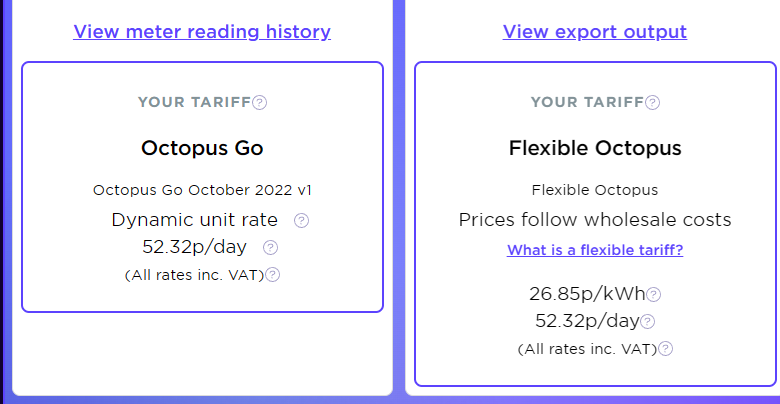Viewport: 780px width, 404px height.
Task: Click help icon next to 26.85p/kWh
Action: pos(654,295)
